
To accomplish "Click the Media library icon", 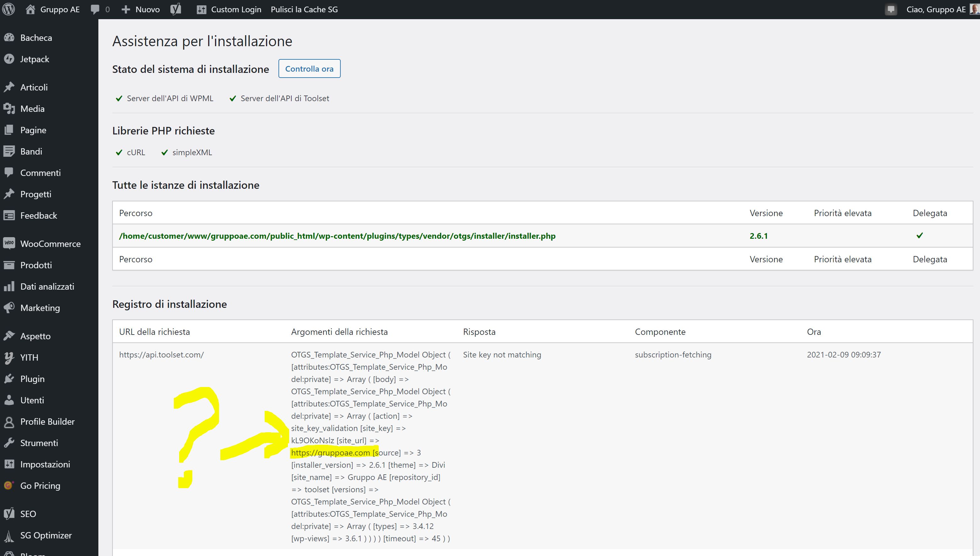I will (x=9, y=108).
